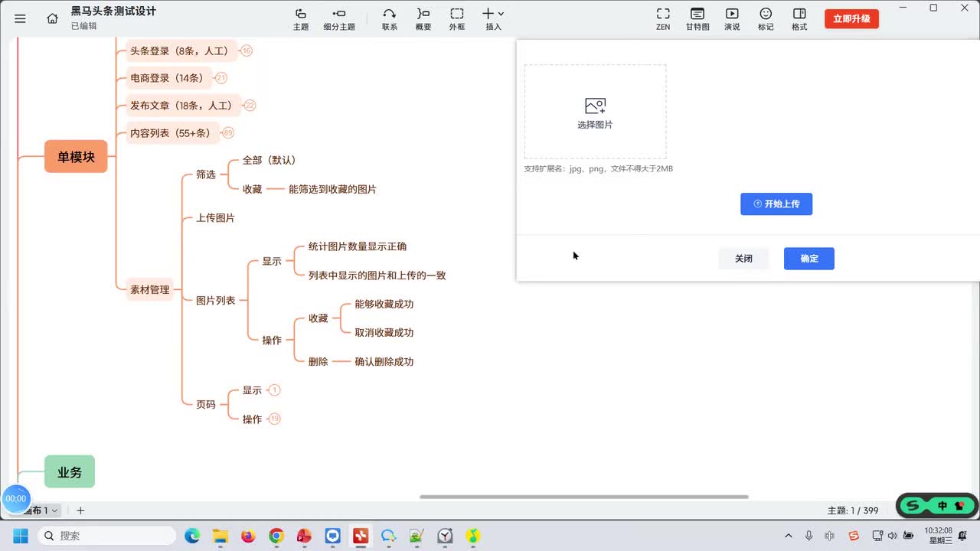Viewport: 980px width, 551px height.
Task: Select the 发布文章（18条，人工）topic
Action: coord(182,106)
